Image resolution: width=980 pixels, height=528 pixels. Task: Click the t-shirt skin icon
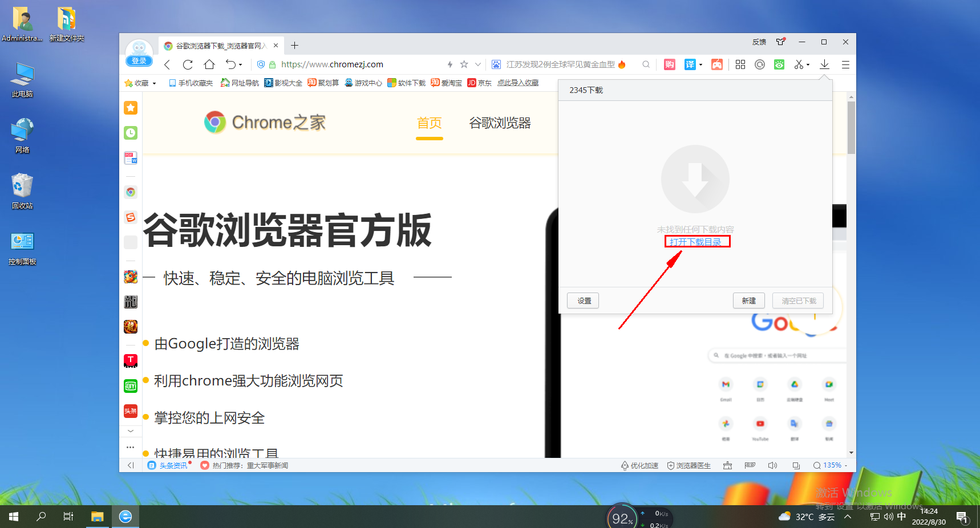[781, 42]
